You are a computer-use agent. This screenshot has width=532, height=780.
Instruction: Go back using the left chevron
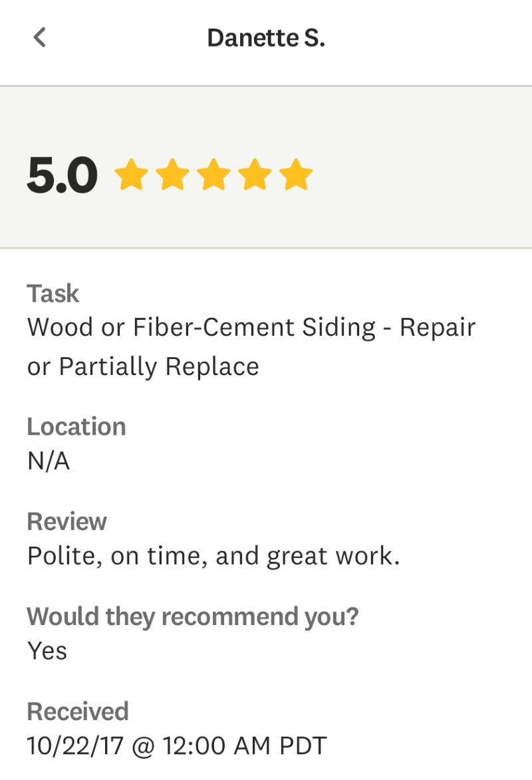(40, 37)
